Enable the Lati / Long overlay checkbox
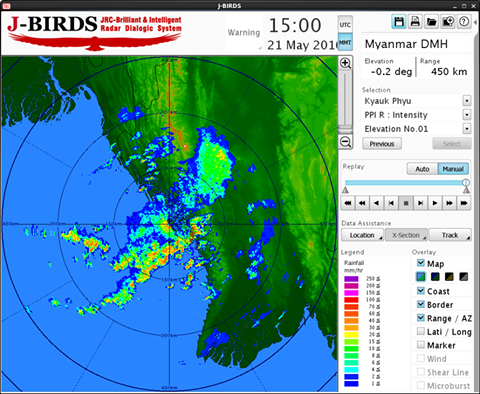The width and height of the screenshot is (480, 394). pyautogui.click(x=421, y=331)
